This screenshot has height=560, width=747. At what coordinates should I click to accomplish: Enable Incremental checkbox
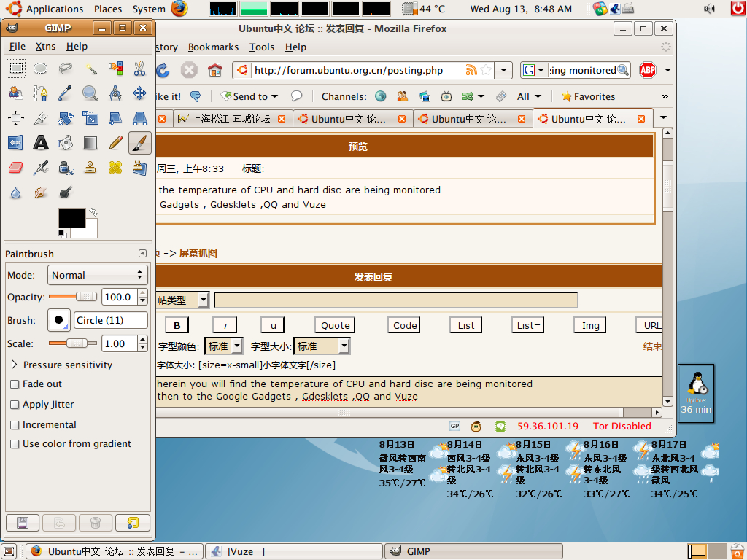(x=15, y=425)
